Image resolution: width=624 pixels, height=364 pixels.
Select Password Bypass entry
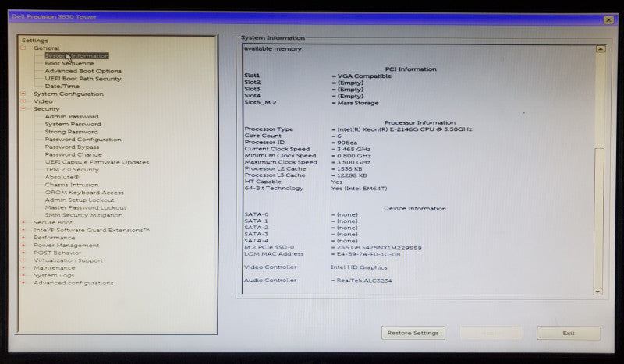(x=72, y=147)
